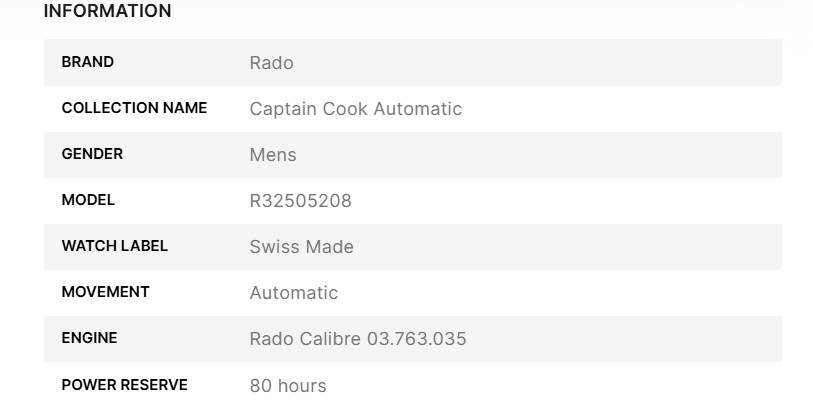The height and width of the screenshot is (417, 813).
Task: Click the BRAND row label
Action: coord(88,62)
